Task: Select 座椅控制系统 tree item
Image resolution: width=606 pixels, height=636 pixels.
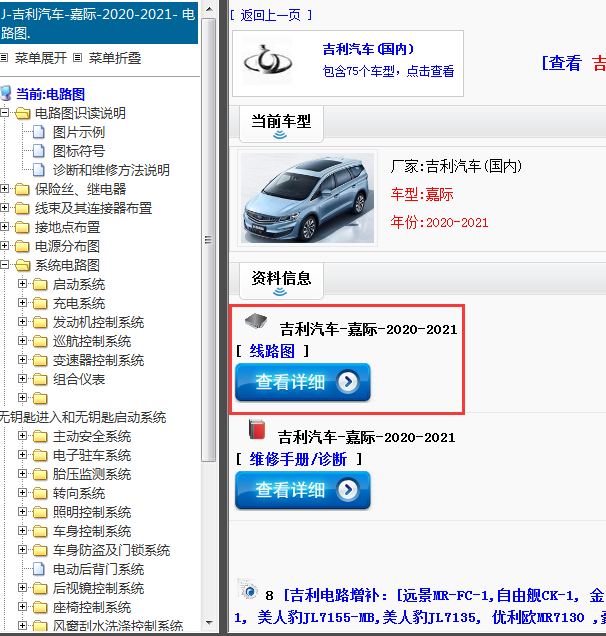Action: pyautogui.click(x=92, y=607)
